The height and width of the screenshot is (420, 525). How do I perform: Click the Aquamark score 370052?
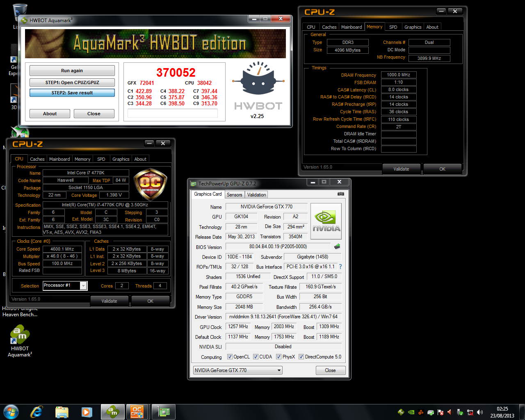click(176, 73)
